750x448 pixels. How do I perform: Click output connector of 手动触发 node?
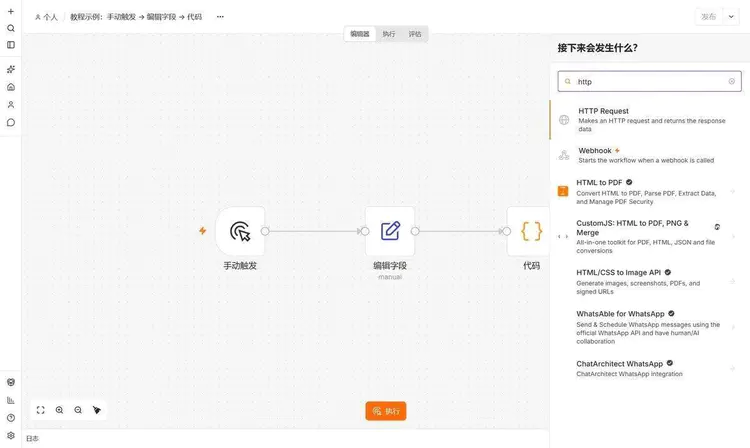pos(265,231)
